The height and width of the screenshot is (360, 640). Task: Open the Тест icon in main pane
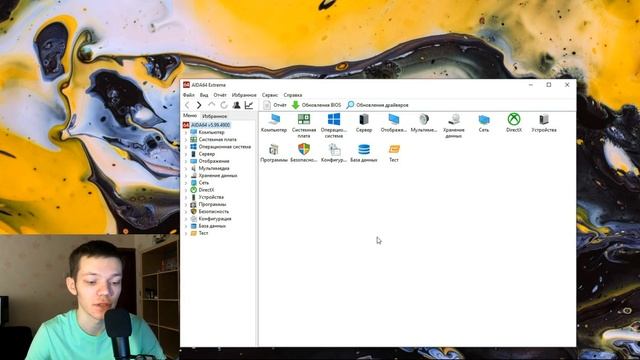394,153
